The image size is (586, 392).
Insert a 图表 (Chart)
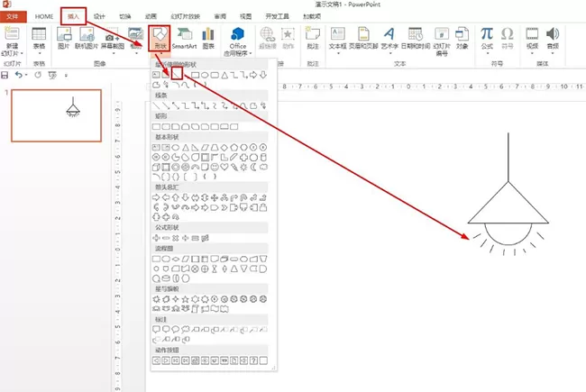208,39
